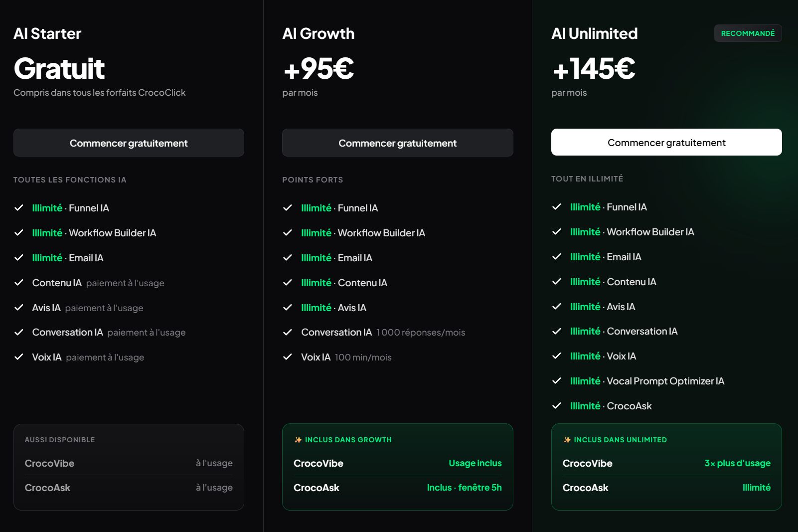Click checkmark beside Growth Workflow Builder IA
Viewport: 798px width, 532px height.
pyautogui.click(x=288, y=233)
